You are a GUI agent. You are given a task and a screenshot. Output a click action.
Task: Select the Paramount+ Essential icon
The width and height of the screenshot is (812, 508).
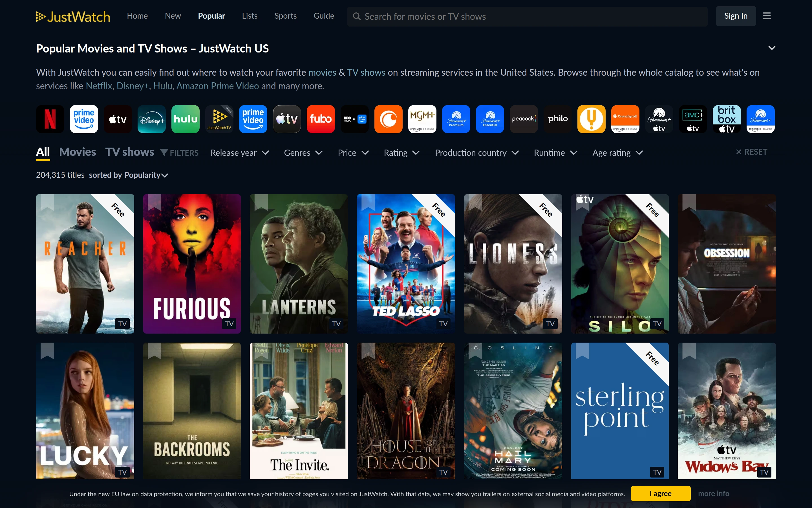[490, 119]
